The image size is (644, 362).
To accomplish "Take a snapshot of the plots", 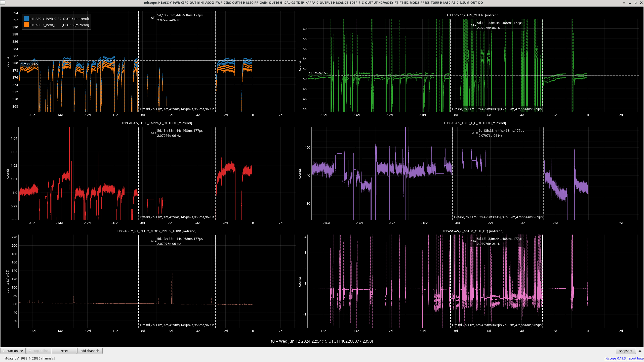I will click(626, 351).
